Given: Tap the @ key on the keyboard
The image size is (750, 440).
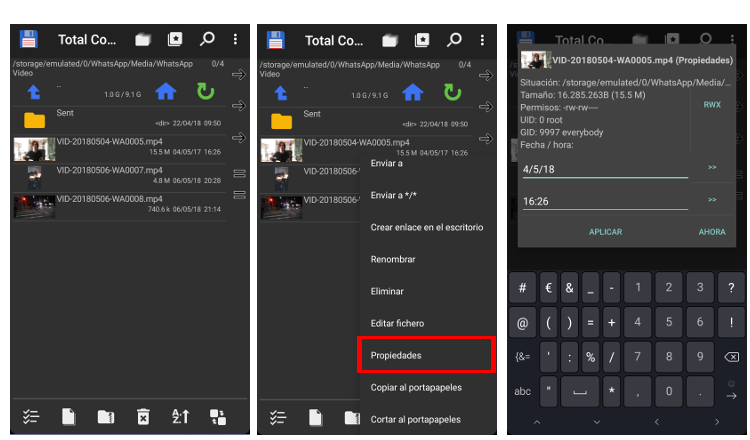Looking at the screenshot, I should [x=522, y=323].
